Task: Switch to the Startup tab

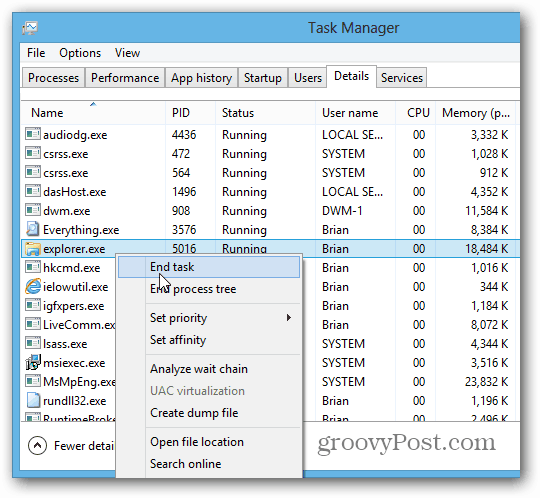Action: [263, 77]
